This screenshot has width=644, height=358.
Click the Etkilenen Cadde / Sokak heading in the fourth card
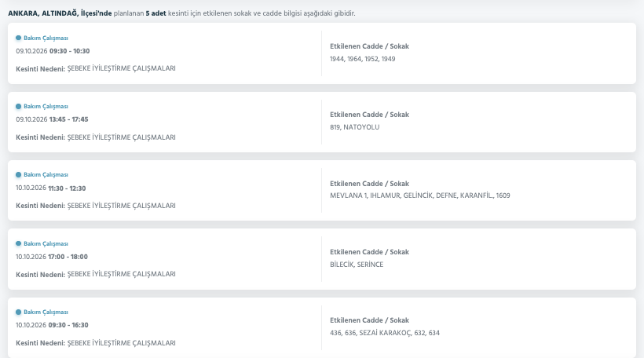[x=369, y=252]
